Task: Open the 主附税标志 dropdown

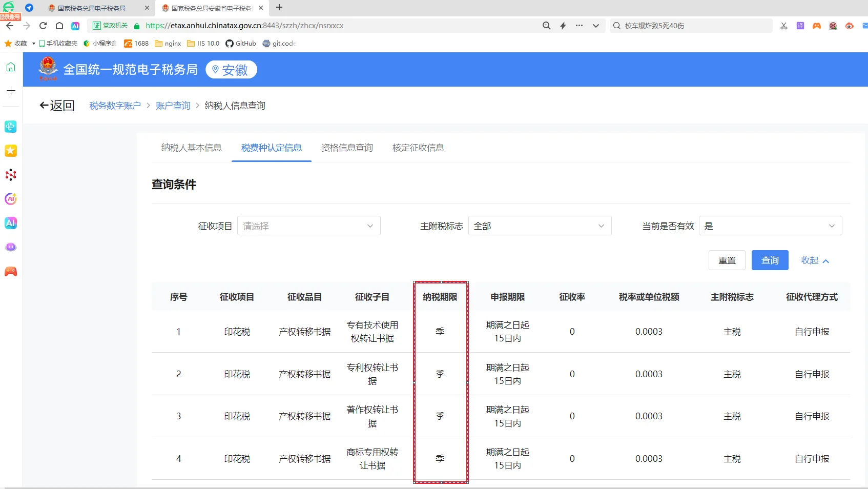Action: [540, 226]
